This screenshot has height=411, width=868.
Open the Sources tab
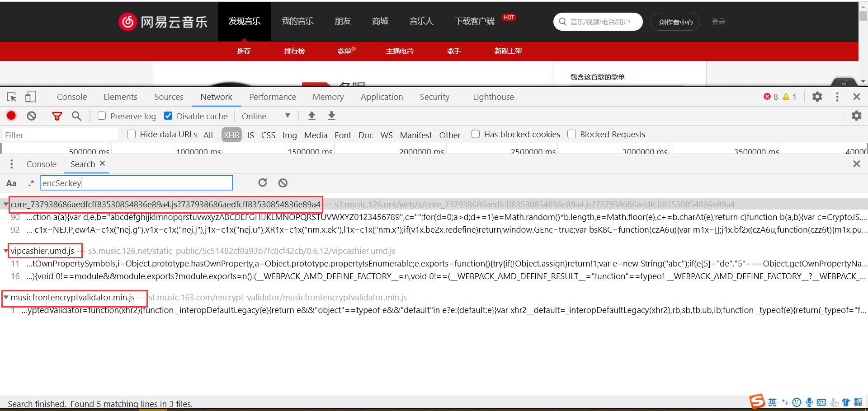pyautogui.click(x=169, y=97)
